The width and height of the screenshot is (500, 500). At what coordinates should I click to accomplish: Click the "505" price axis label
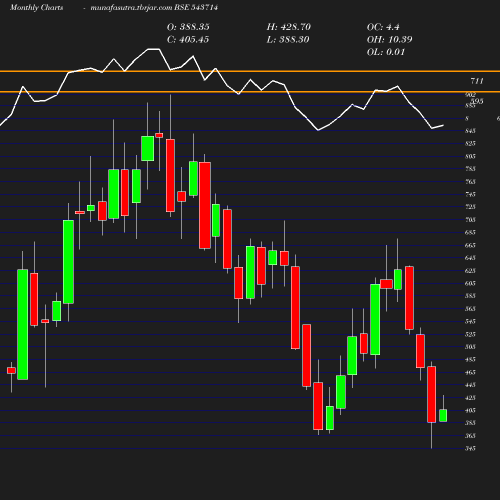pos(470,347)
